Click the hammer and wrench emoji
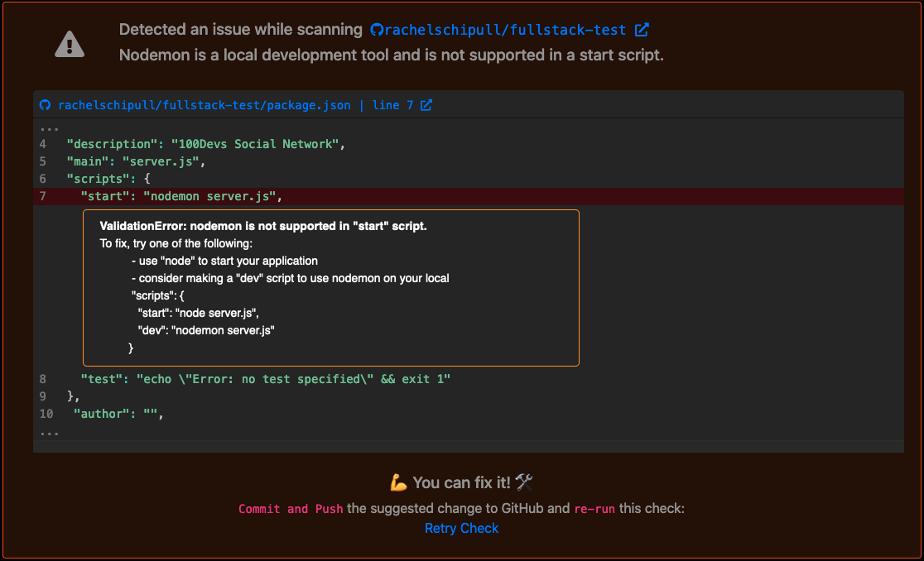Viewport: 924px width, 561px height. pyautogui.click(x=523, y=482)
